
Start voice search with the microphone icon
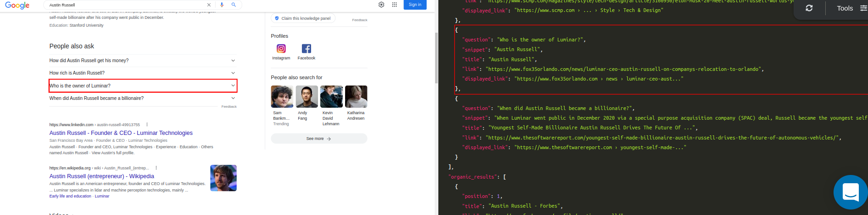pos(222,5)
